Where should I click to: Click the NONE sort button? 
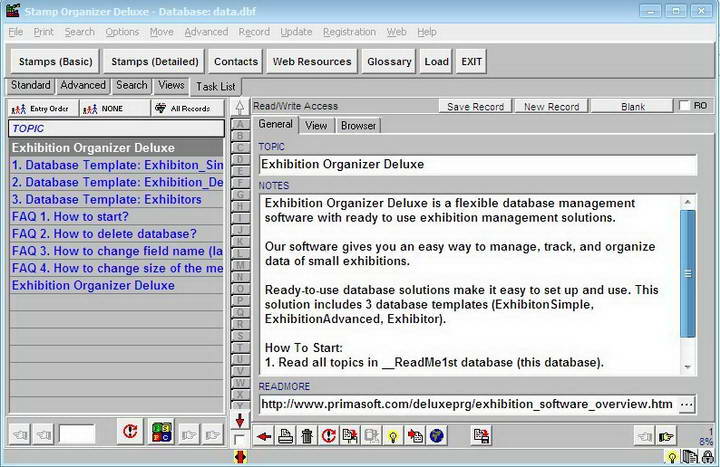pos(115,109)
